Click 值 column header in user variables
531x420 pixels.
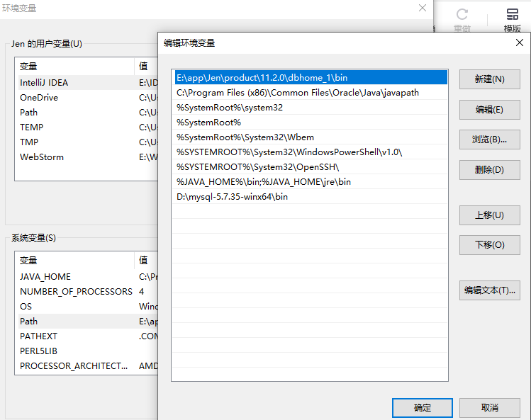point(146,67)
